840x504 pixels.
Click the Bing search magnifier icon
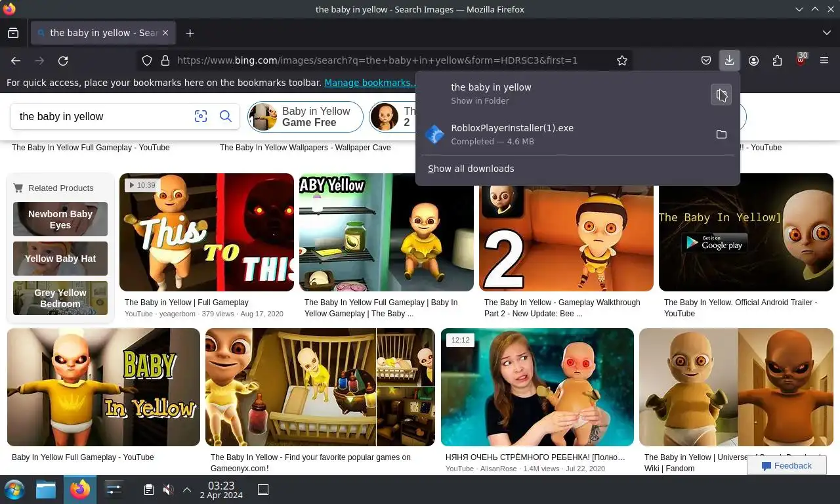tap(225, 116)
